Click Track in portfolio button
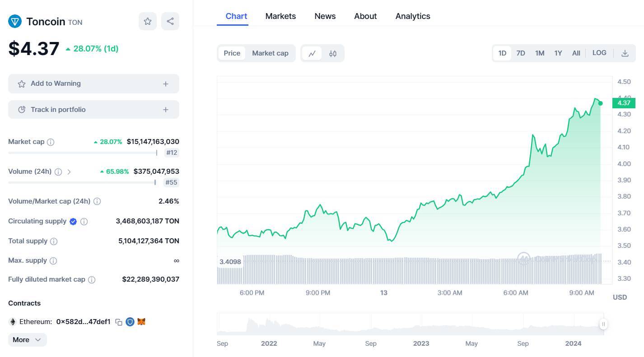The image size is (644, 357). 93,110
